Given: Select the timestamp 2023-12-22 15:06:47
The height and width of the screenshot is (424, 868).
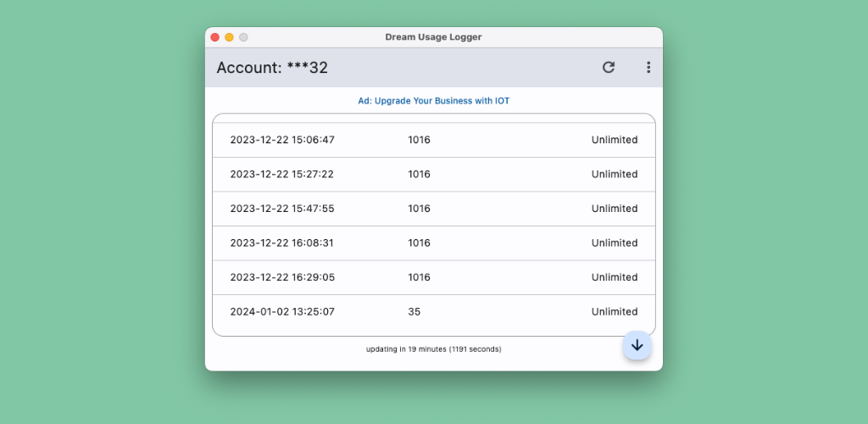Looking at the screenshot, I should click(x=282, y=140).
